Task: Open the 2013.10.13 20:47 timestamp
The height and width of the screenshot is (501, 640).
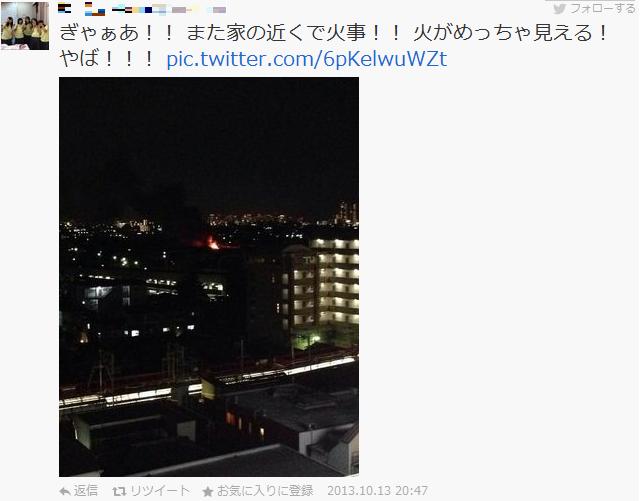Action: [x=378, y=491]
